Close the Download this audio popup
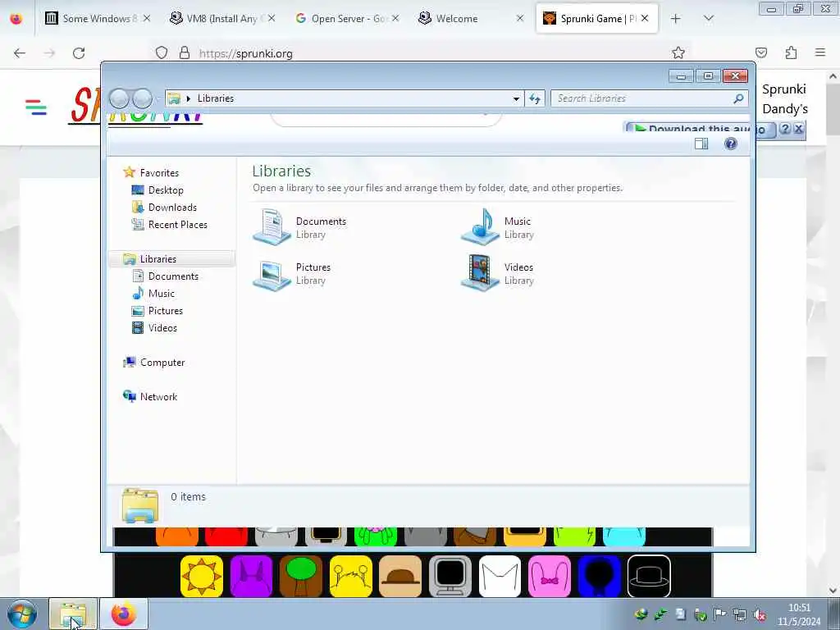This screenshot has width=840, height=630. pyautogui.click(x=799, y=129)
